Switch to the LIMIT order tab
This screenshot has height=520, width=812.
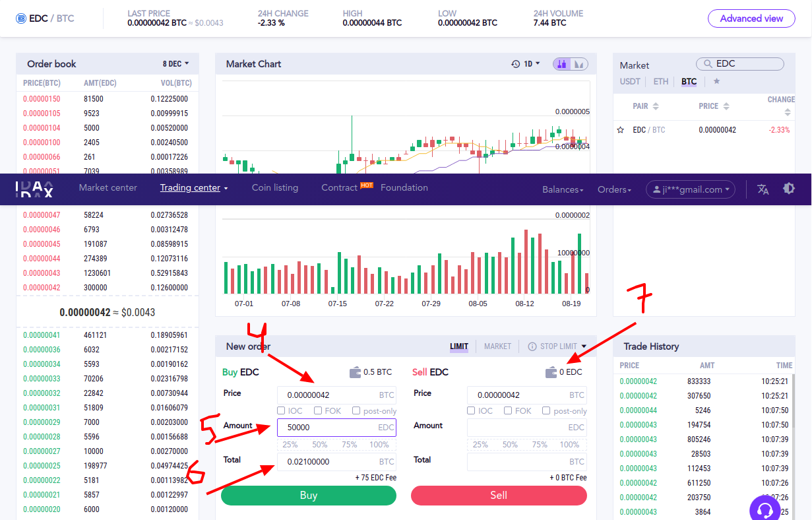click(x=459, y=346)
